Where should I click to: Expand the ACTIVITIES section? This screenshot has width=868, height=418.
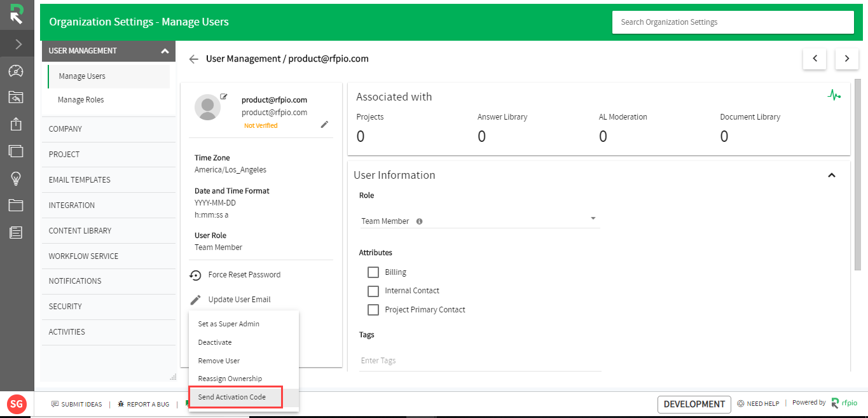109,332
